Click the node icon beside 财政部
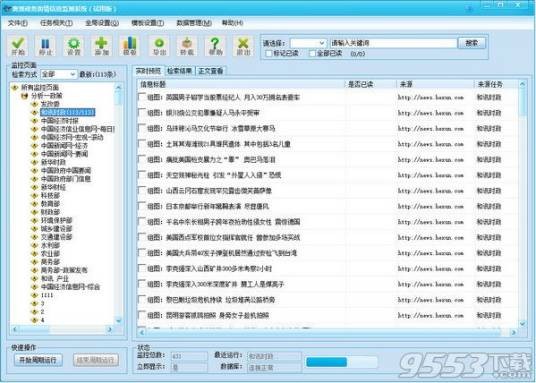 (34, 212)
